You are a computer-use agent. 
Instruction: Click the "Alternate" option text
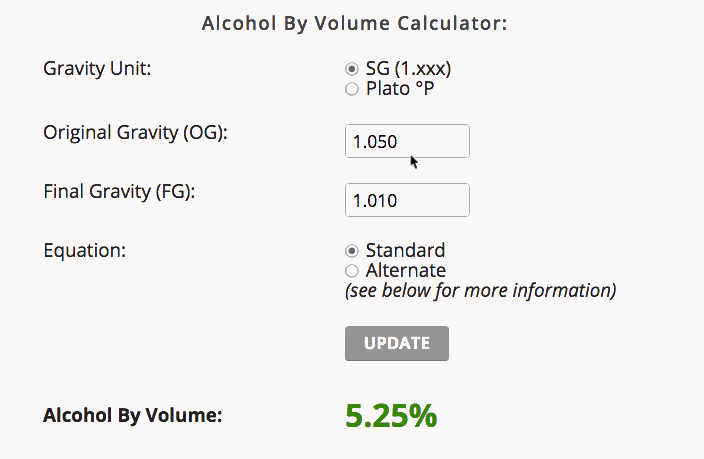pos(405,271)
